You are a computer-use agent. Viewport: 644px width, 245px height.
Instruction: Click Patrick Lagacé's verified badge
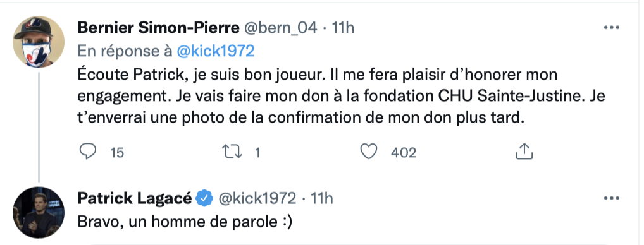point(204,198)
